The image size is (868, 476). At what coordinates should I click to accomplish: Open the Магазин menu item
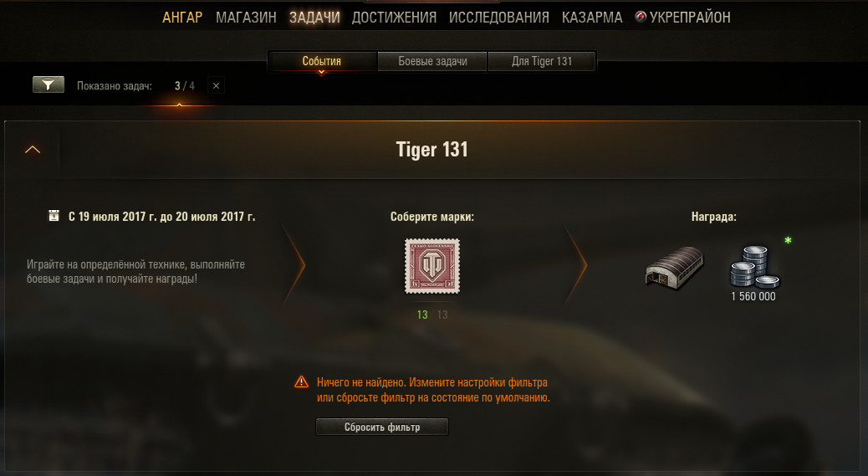click(246, 18)
